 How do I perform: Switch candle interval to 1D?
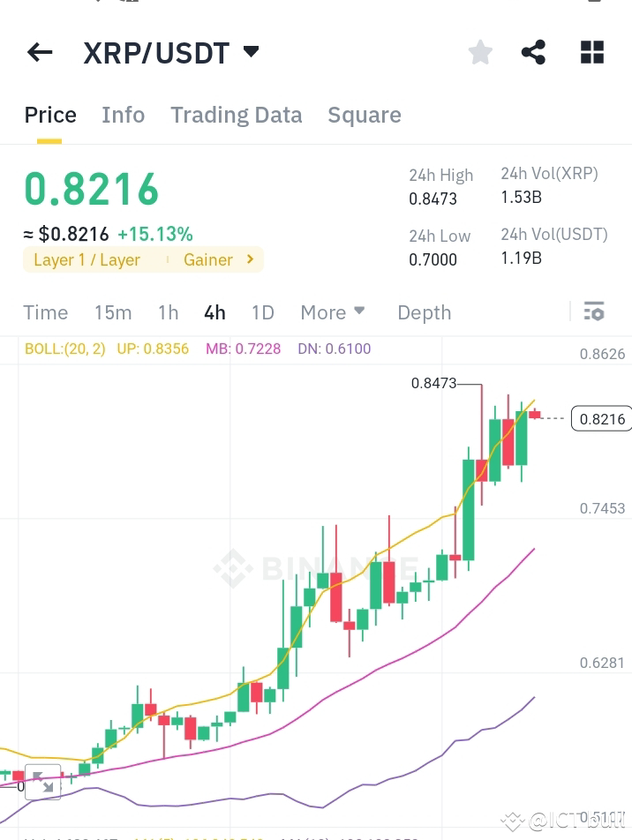click(x=262, y=312)
